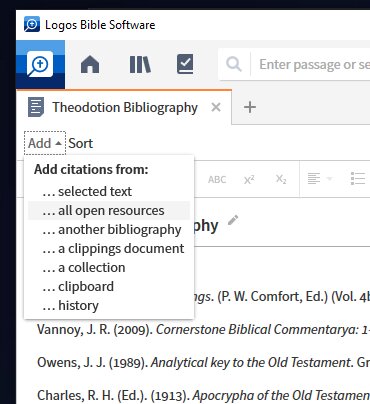Add citations from another bibliography
This screenshot has height=404, width=370.
pos(109,229)
